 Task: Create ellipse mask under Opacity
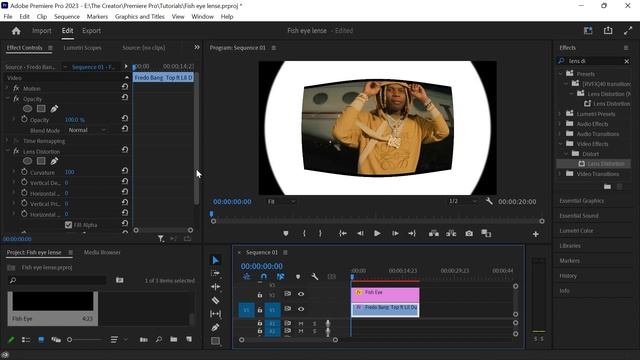click(27, 109)
